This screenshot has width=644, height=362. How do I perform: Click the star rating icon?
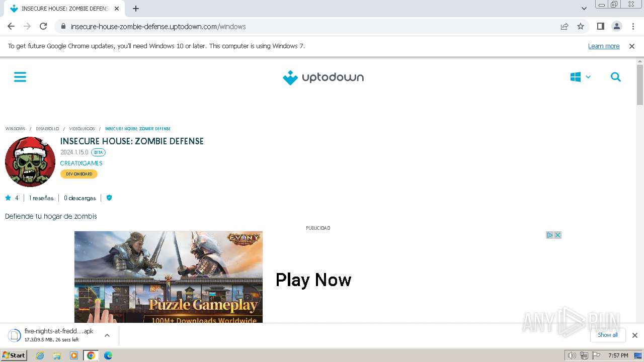tap(8, 198)
